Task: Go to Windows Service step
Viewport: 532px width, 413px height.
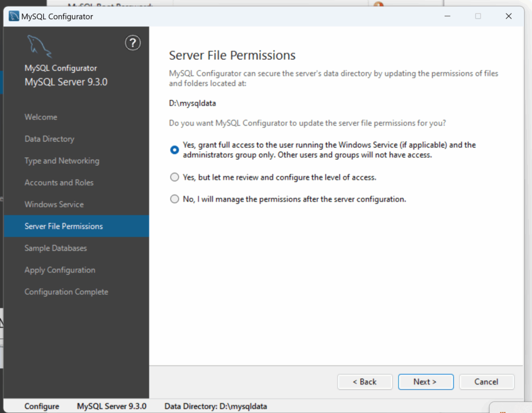Action: [x=54, y=204]
